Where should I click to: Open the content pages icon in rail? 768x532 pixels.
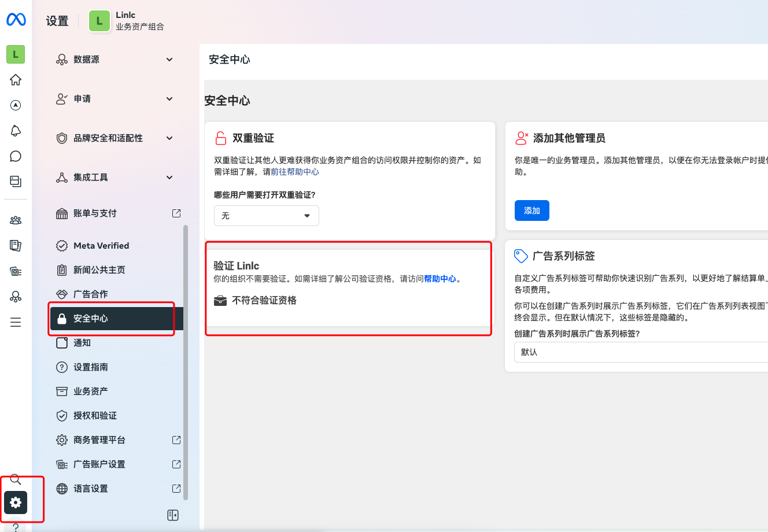pyautogui.click(x=16, y=182)
